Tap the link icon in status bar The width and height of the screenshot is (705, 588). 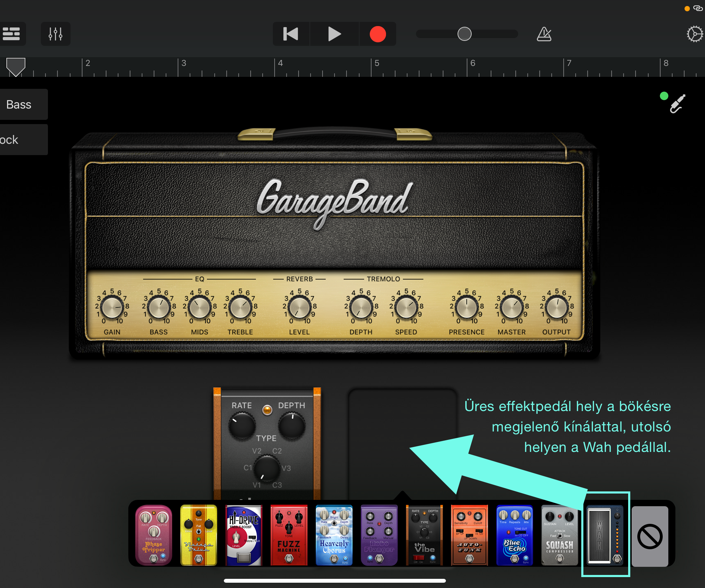pos(698,8)
